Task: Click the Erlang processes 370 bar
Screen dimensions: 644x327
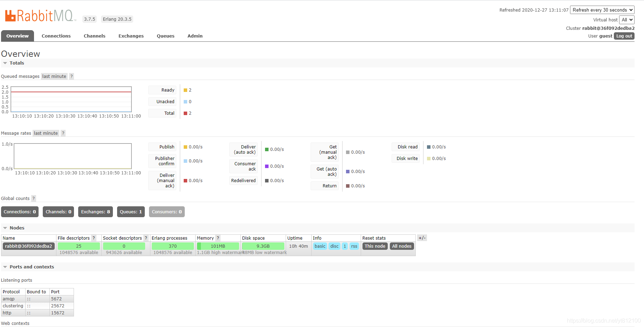Action: click(172, 246)
